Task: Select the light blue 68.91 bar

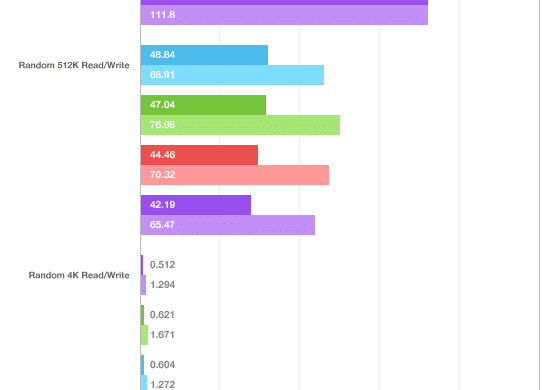Action: click(x=232, y=75)
